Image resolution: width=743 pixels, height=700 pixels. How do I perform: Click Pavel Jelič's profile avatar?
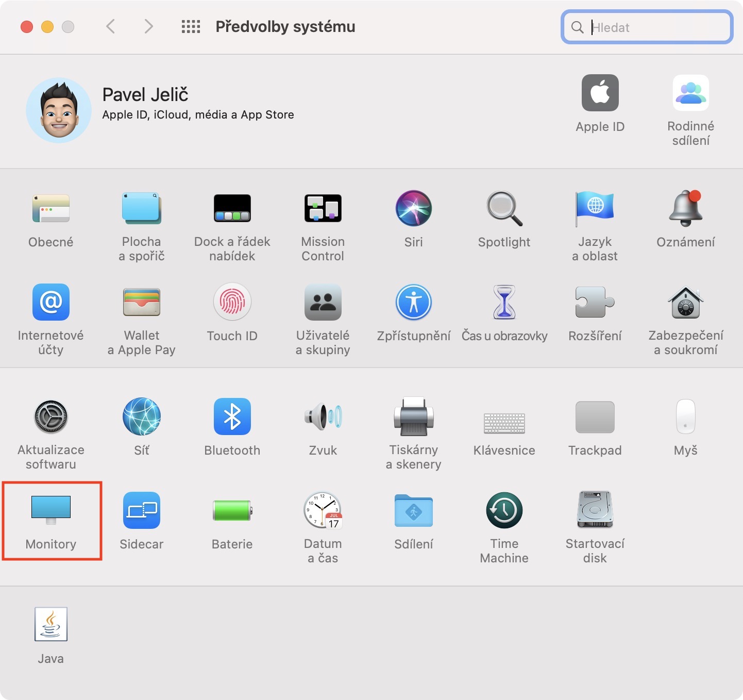59,110
